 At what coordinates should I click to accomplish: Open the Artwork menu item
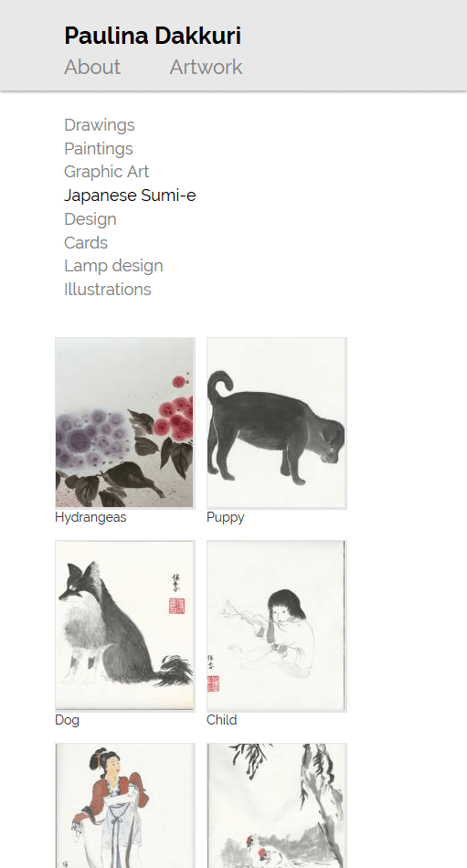(x=206, y=67)
